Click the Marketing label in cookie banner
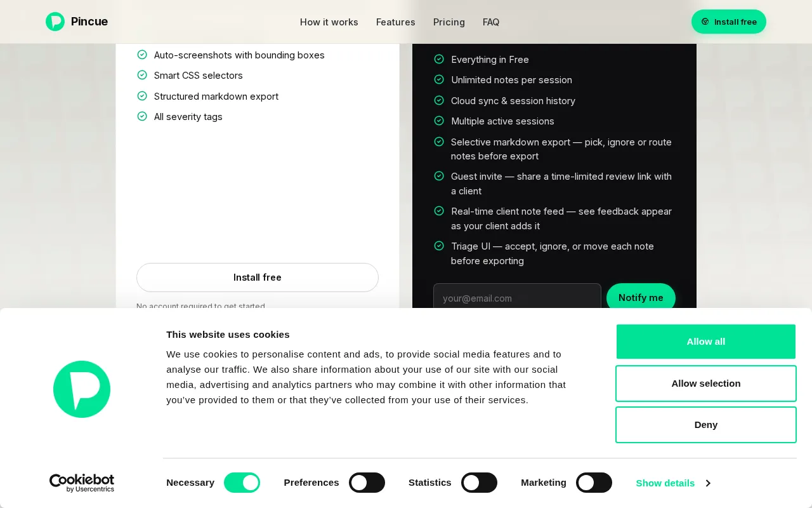 click(x=544, y=483)
